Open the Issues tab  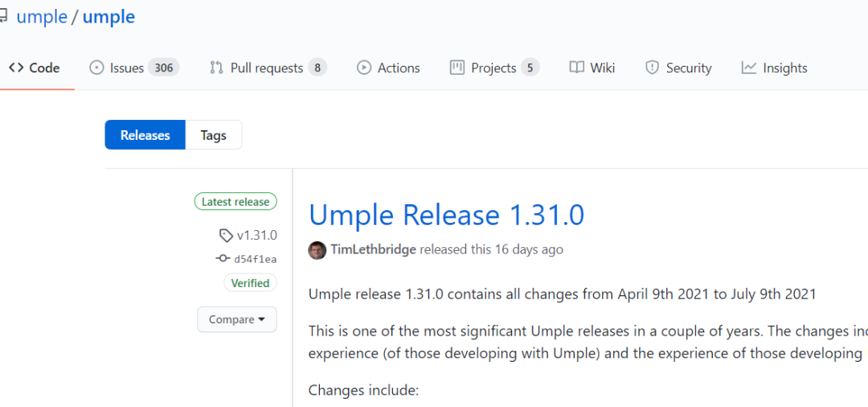click(x=133, y=68)
